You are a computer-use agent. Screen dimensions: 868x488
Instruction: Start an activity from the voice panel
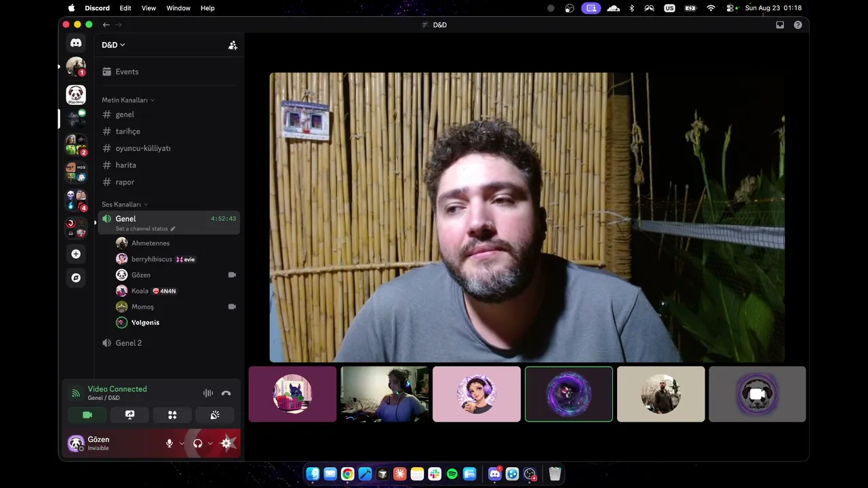(172, 415)
